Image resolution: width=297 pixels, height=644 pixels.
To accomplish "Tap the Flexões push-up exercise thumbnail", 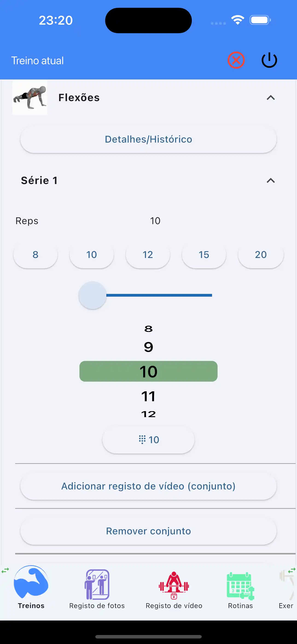I will (30, 98).
